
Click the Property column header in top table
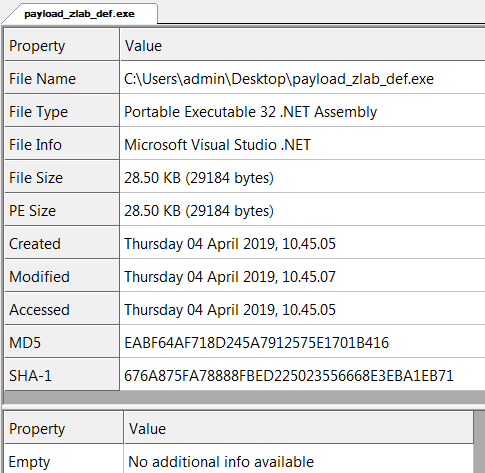click(62, 45)
